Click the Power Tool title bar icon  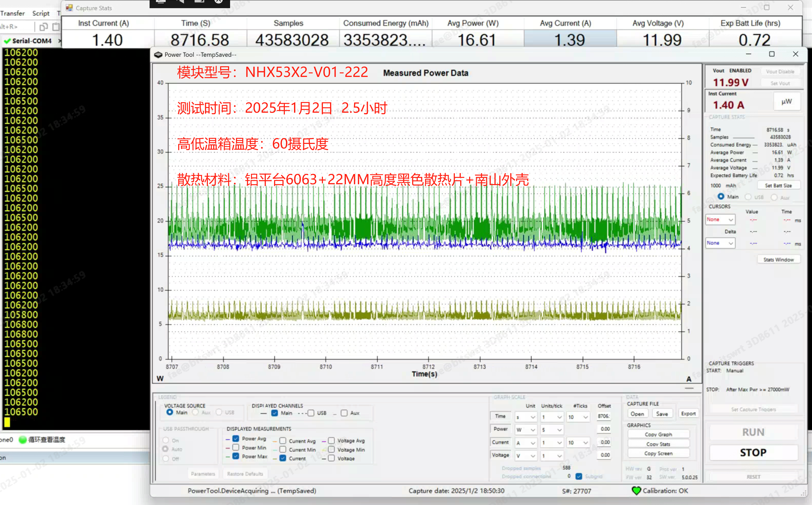pyautogui.click(x=158, y=55)
